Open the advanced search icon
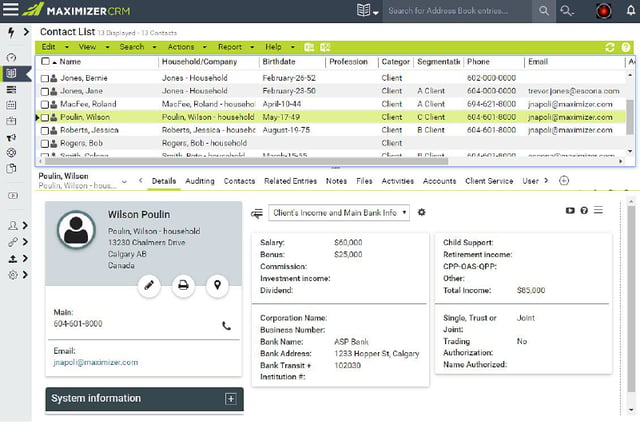 point(567,11)
